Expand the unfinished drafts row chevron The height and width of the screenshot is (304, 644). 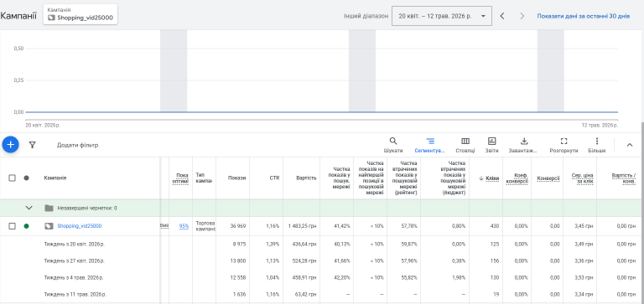tap(29, 208)
